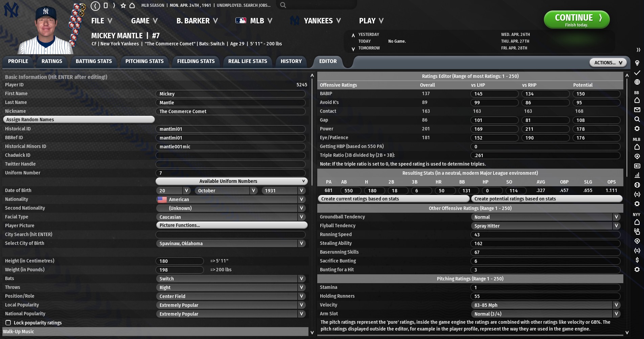Viewport: 644px width, 339px height.
Task: Click the CONTINUE Finish today button
Action: [577, 20]
